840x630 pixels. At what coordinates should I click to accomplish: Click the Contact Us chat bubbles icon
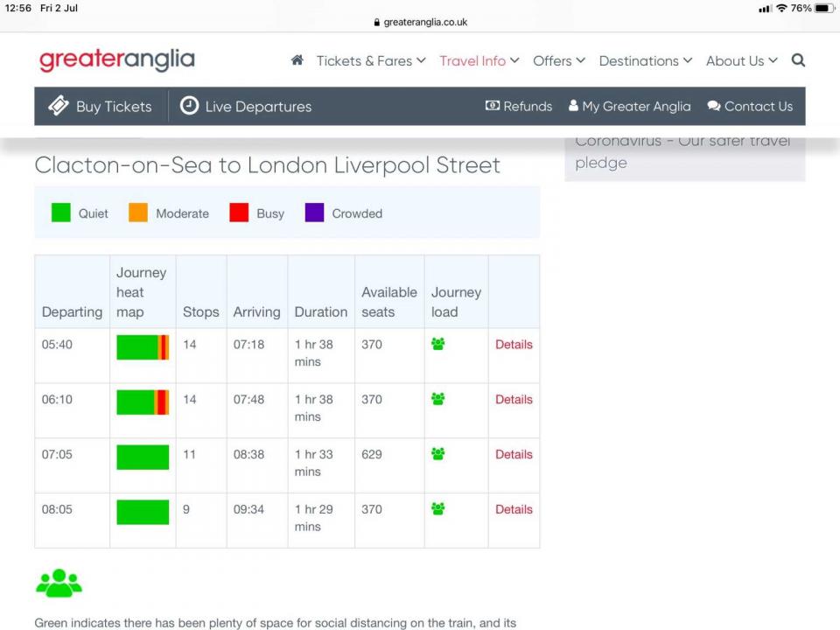[x=714, y=106]
